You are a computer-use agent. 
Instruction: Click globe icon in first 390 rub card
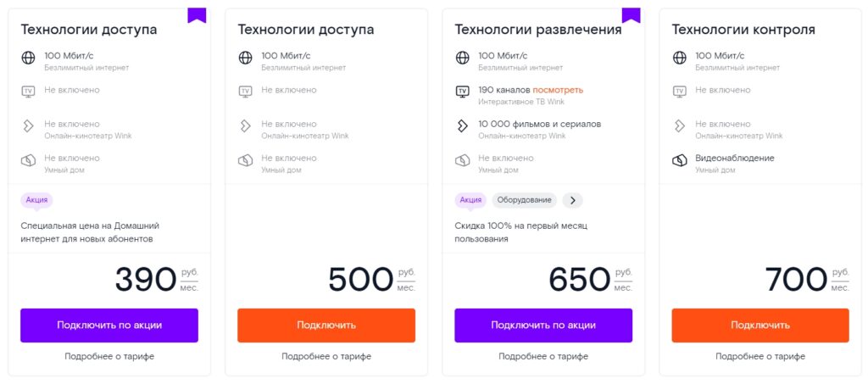click(28, 58)
